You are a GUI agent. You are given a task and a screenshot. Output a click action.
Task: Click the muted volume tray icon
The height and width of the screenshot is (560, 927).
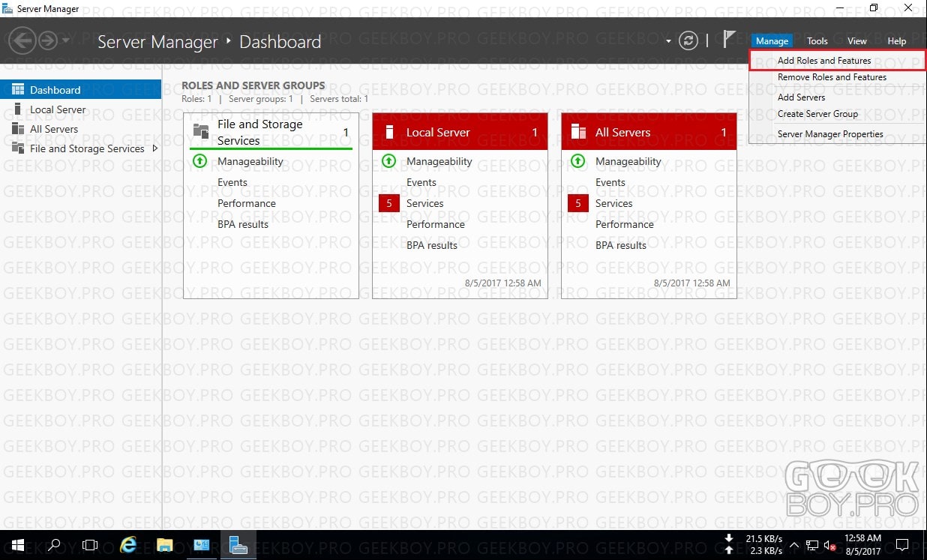tap(829, 545)
